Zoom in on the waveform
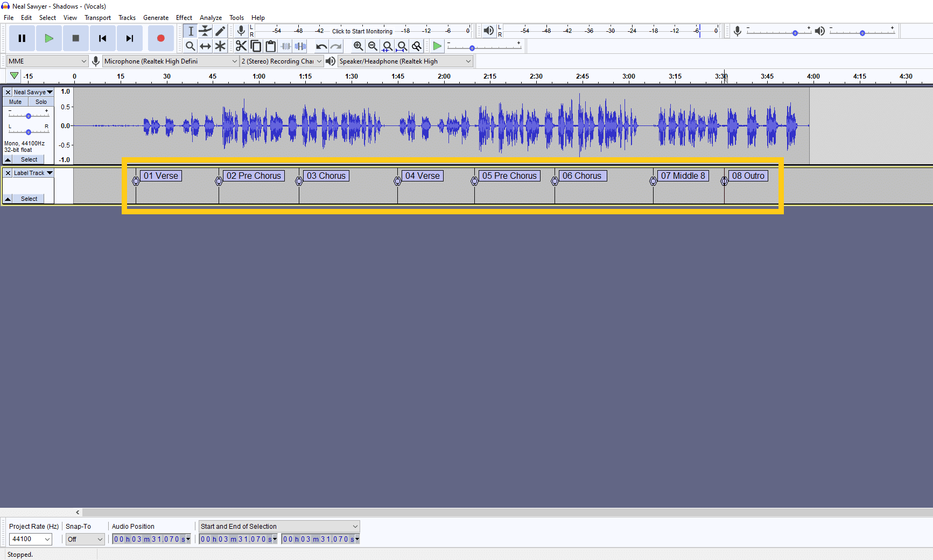The height and width of the screenshot is (560, 933). tap(358, 46)
